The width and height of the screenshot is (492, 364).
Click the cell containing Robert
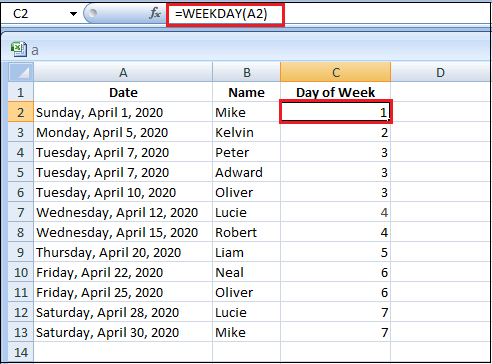246,232
